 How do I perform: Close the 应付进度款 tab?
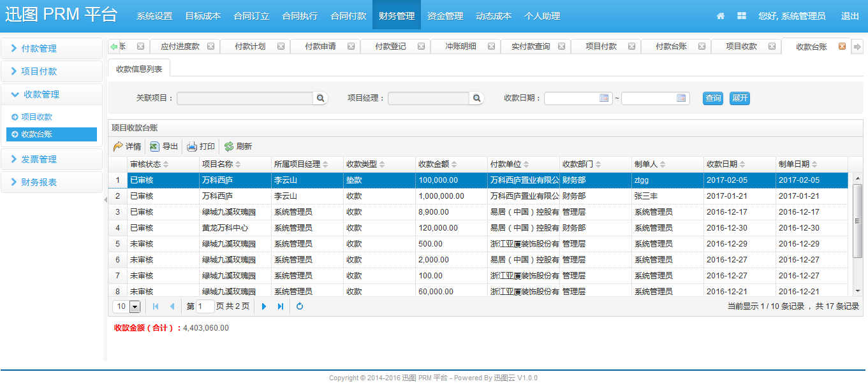click(210, 46)
